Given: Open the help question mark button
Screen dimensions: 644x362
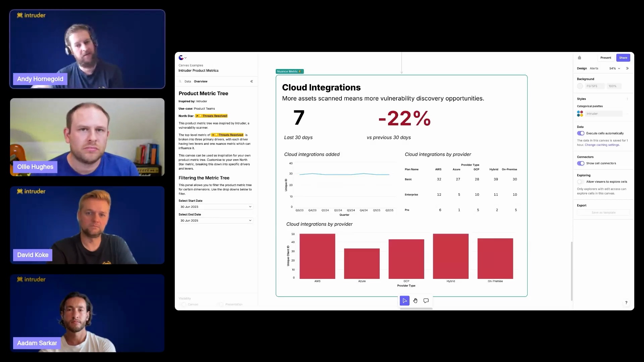Looking at the screenshot, I should coord(626,303).
